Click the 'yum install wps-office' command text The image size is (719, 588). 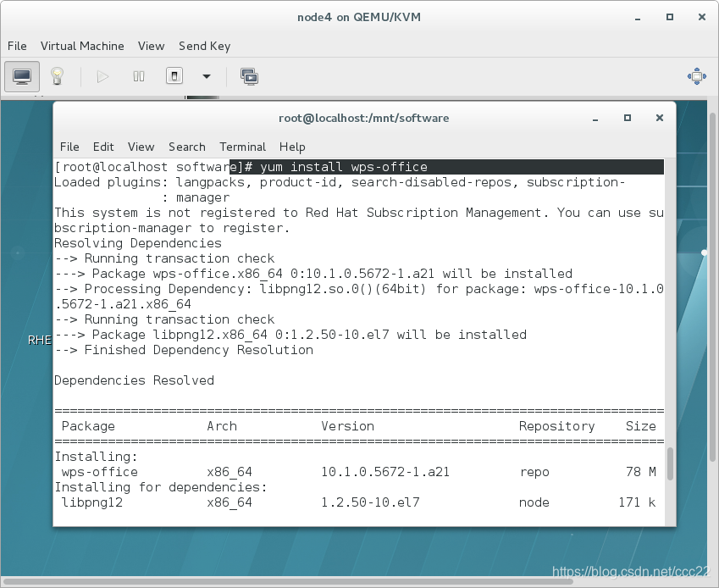[x=344, y=167]
